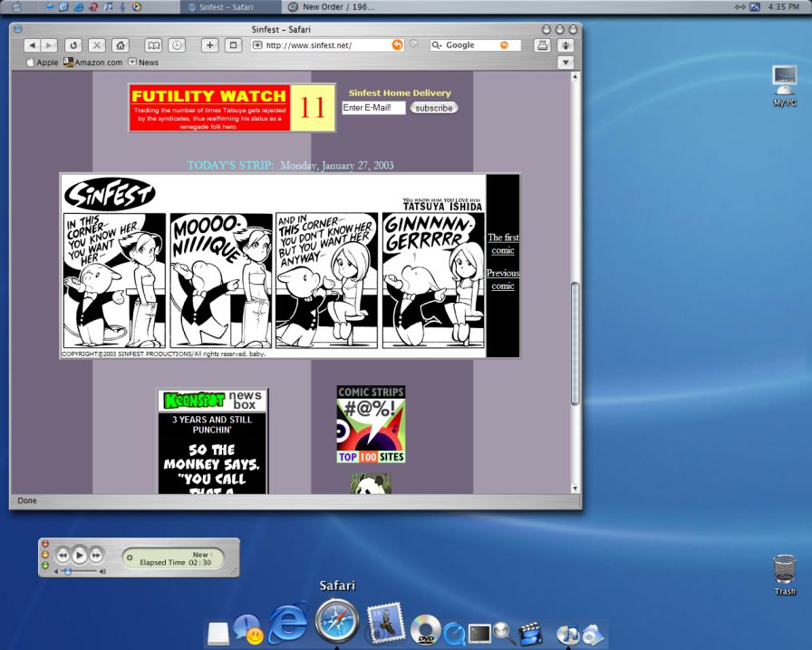Click the Google search magnifier icon
This screenshot has width=812, height=650.
tap(437, 45)
